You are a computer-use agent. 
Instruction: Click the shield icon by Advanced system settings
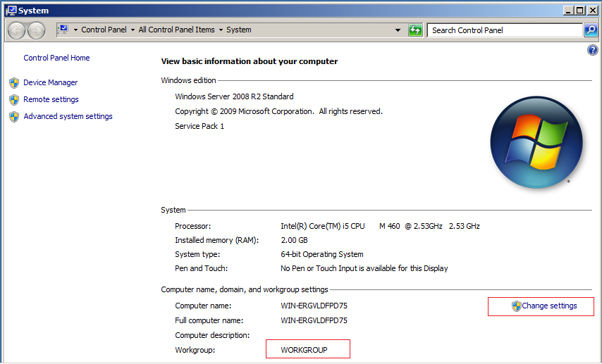pyautogui.click(x=14, y=117)
